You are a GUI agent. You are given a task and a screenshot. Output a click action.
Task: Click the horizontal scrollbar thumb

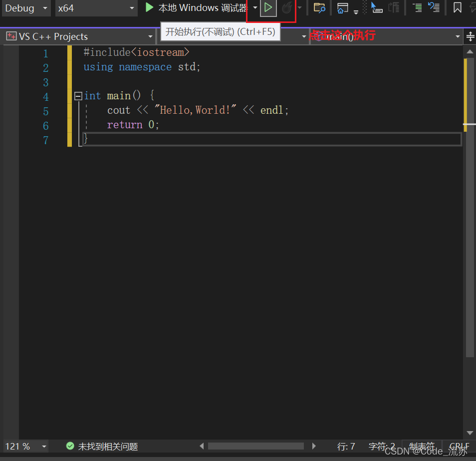point(255,446)
